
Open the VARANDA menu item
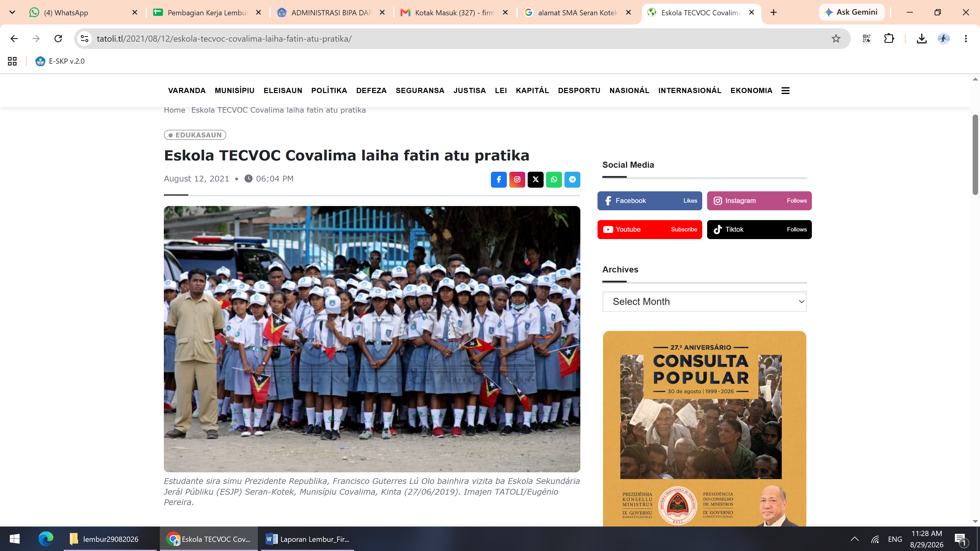click(x=187, y=91)
